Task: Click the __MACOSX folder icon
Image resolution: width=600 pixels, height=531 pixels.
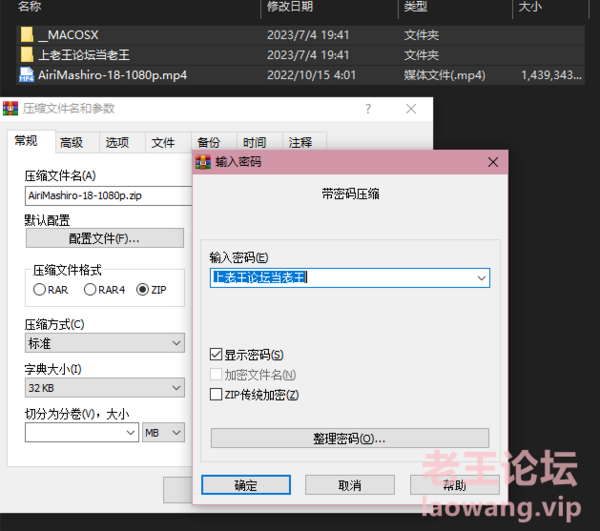Action: coord(27,35)
